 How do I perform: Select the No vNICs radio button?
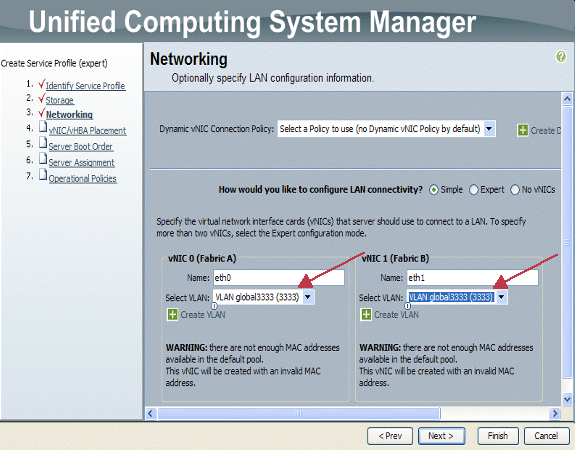point(515,190)
